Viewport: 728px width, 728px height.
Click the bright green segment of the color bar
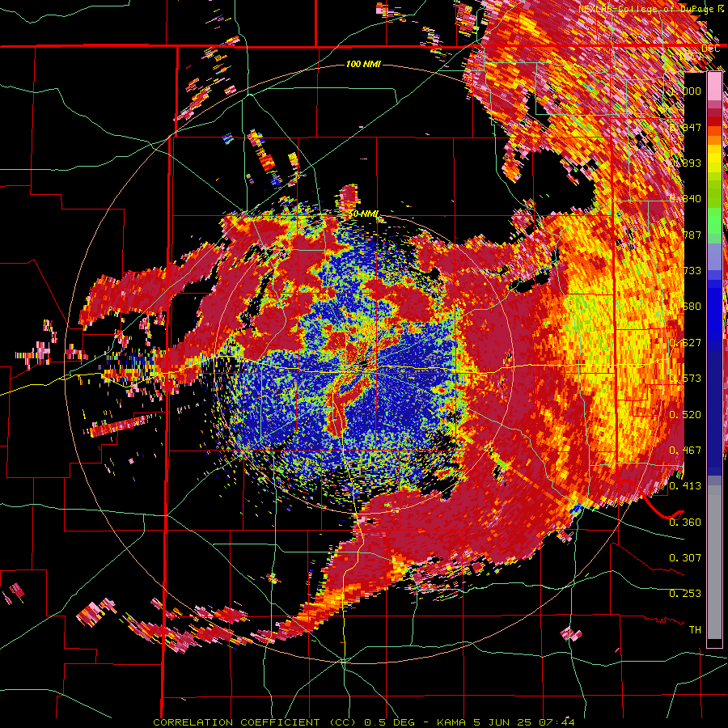point(714,221)
